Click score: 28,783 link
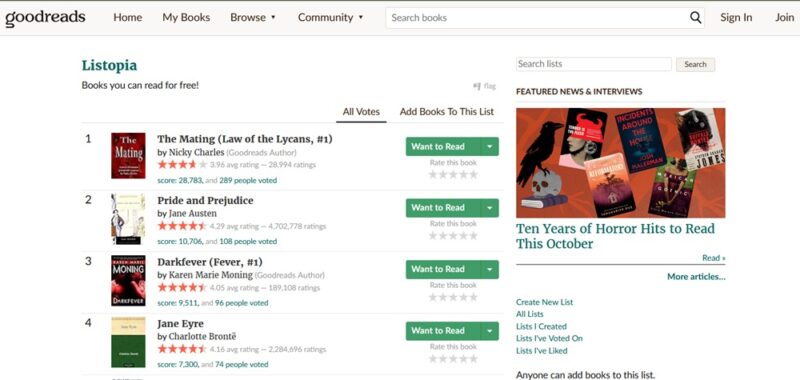This screenshot has height=380, width=800. [x=180, y=180]
